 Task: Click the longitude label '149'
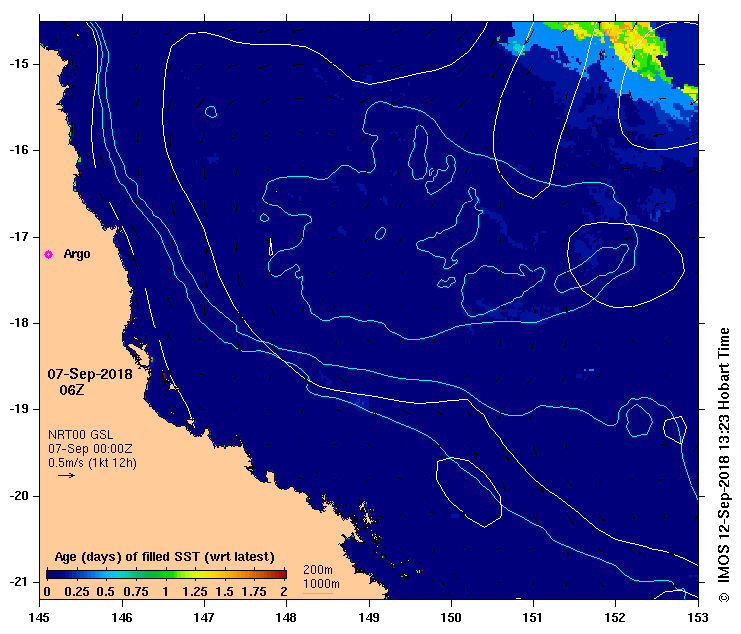coord(369,617)
